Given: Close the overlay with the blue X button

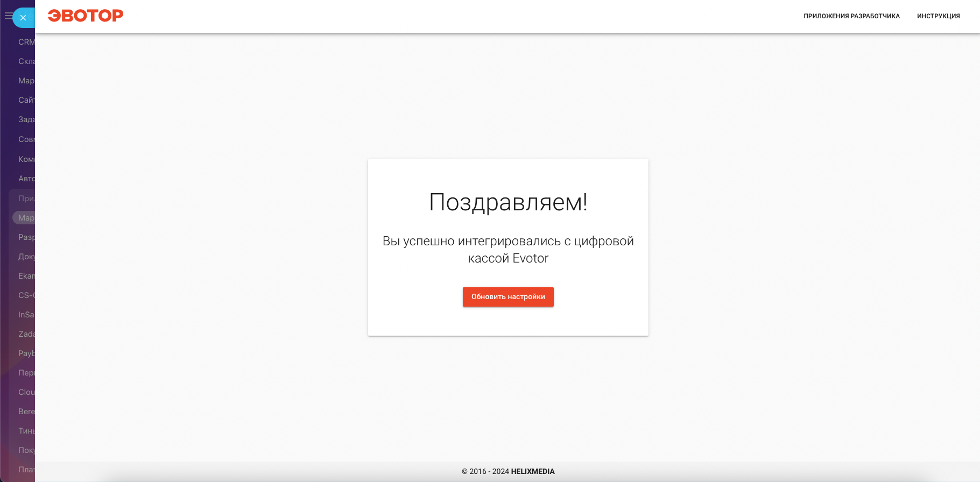Looking at the screenshot, I should (x=23, y=18).
